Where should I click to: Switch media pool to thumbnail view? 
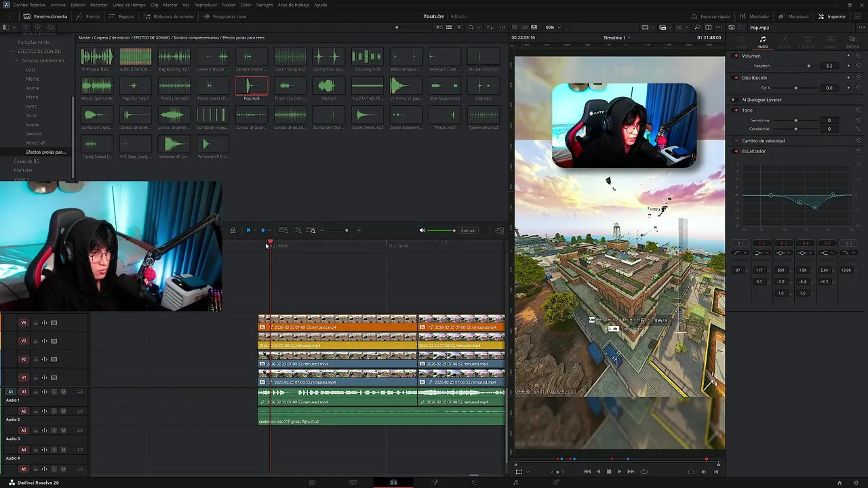coord(448,27)
